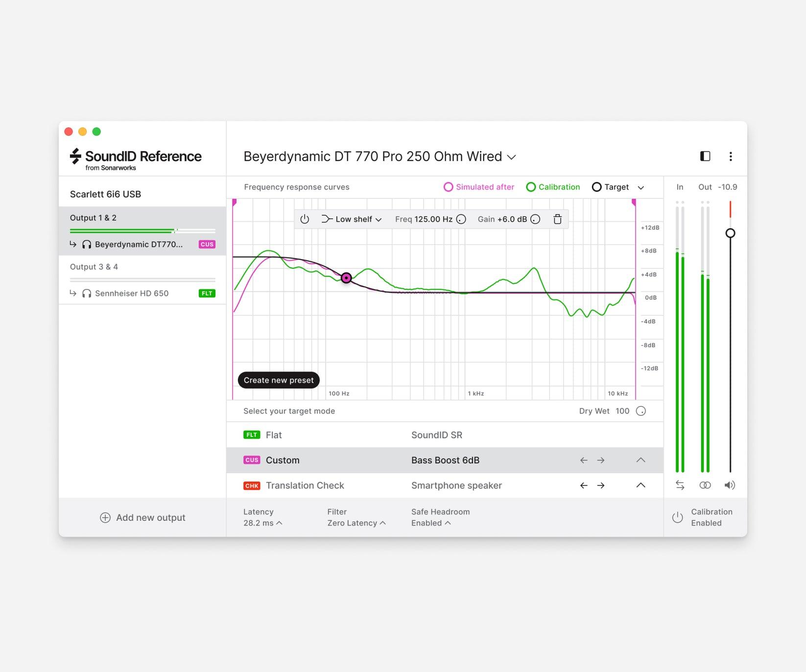Click the mono overlapping circles icon
The height and width of the screenshot is (672, 806).
click(705, 485)
